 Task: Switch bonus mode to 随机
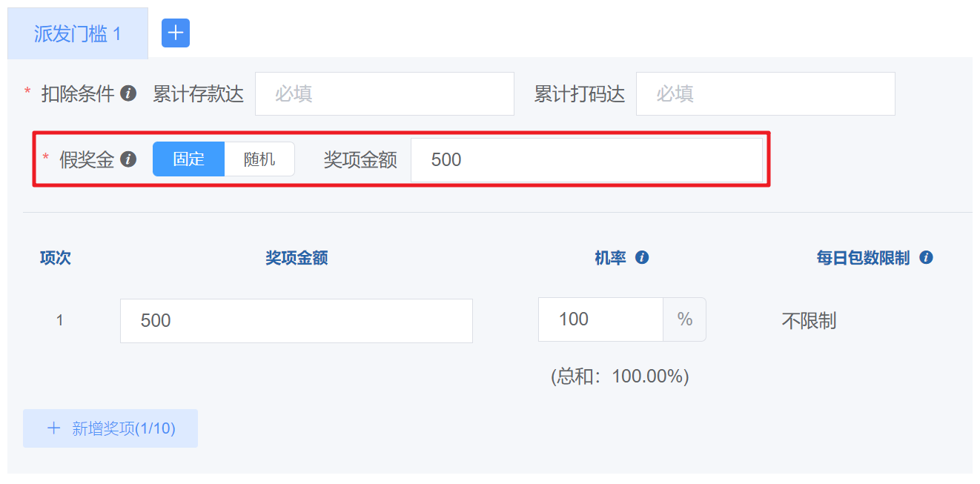pos(259,159)
